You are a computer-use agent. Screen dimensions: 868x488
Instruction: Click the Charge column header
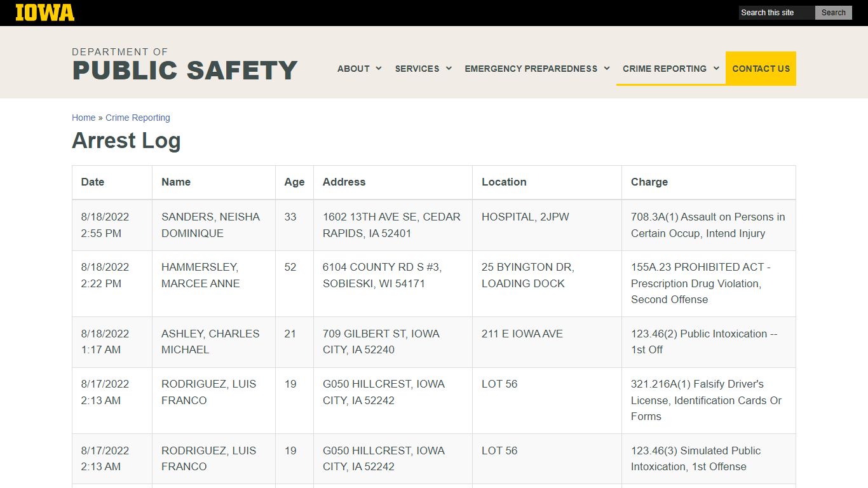coord(649,182)
